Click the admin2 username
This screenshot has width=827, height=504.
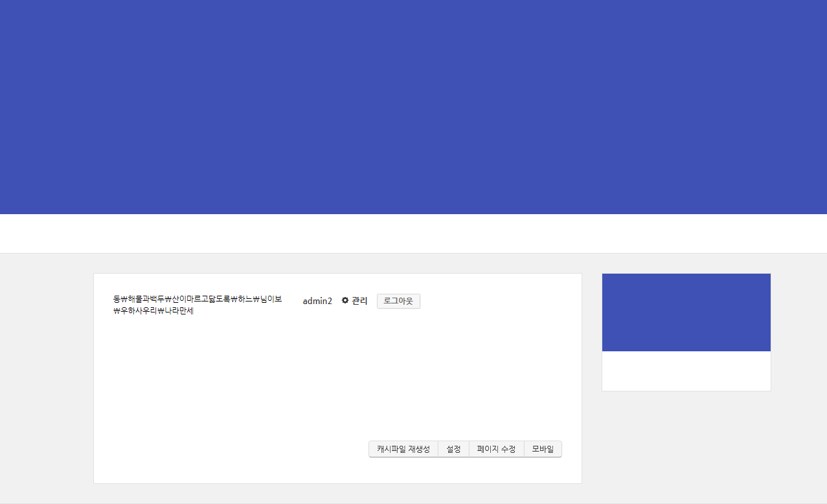click(317, 301)
